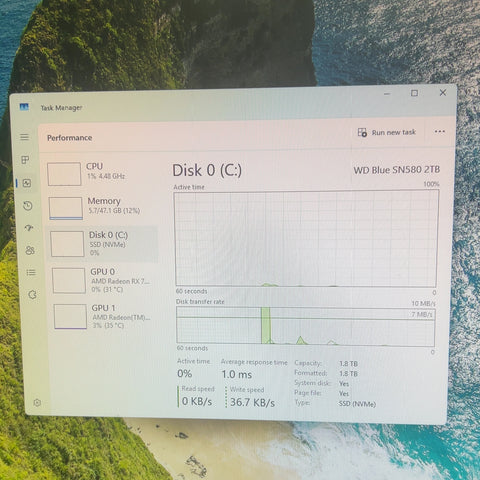This screenshot has width=480, height=480.
Task: Select the CPU performance entry
Action: pyautogui.click(x=102, y=173)
